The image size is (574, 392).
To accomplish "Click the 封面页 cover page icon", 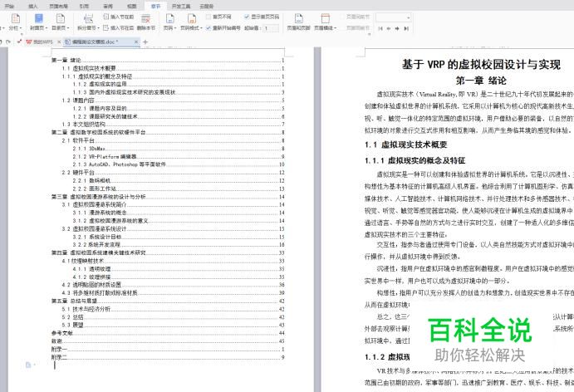I will (38, 18).
